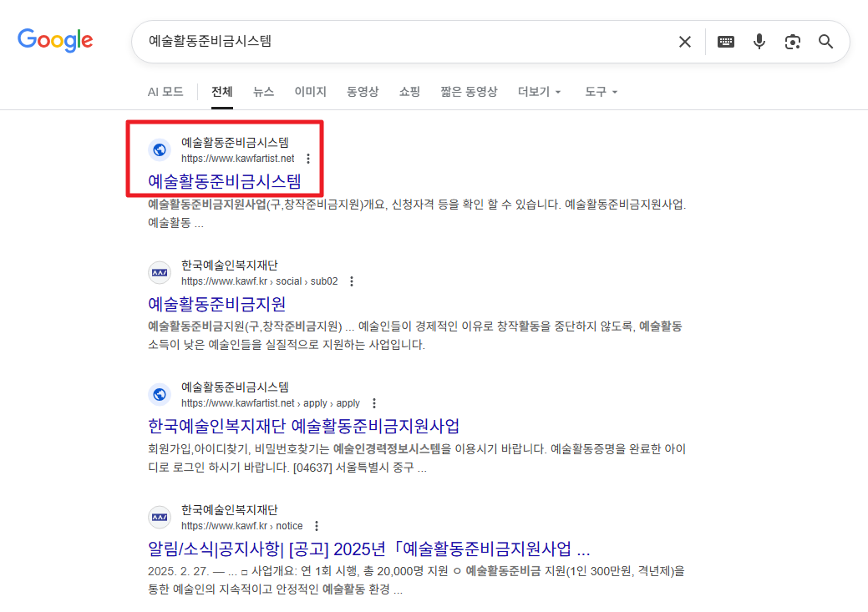Switch to the 이미지 tab
The image size is (868, 612).
pyautogui.click(x=310, y=92)
